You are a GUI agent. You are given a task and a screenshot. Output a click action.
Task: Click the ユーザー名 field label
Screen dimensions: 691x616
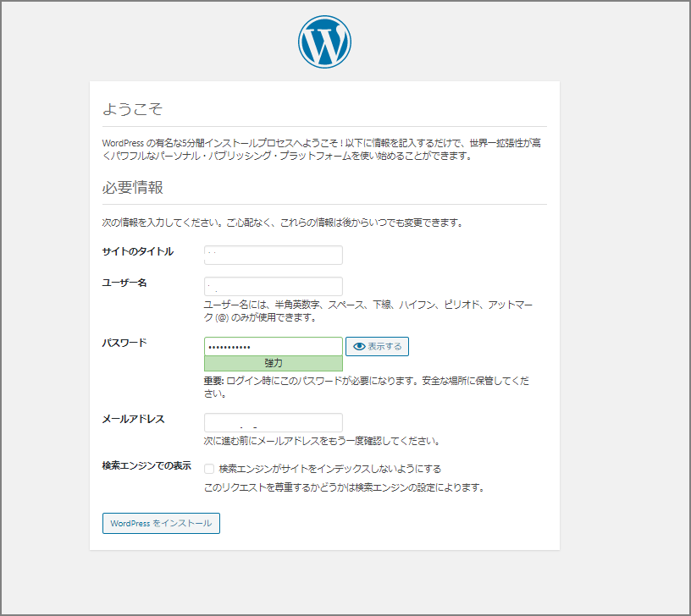124,283
